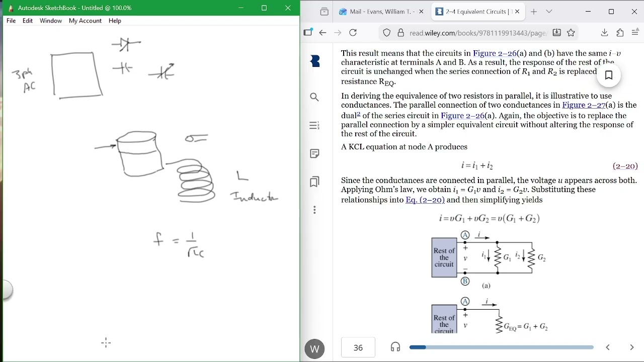Maximize the SketchBook window
This screenshot has width=644, height=362.
click(x=264, y=8)
